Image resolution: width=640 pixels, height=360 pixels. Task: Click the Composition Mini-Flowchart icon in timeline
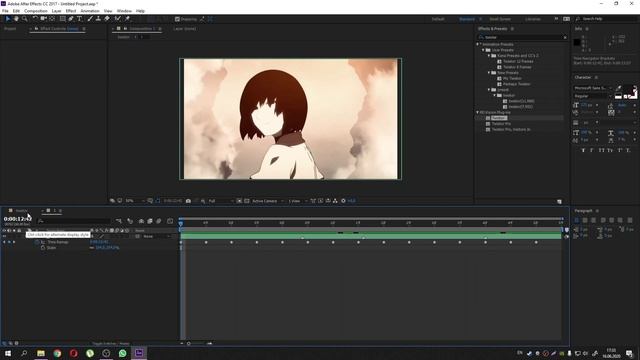119,221
